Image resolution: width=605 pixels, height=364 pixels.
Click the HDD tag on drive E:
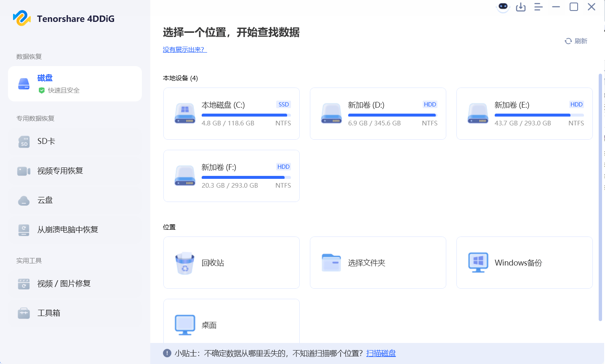(576, 104)
